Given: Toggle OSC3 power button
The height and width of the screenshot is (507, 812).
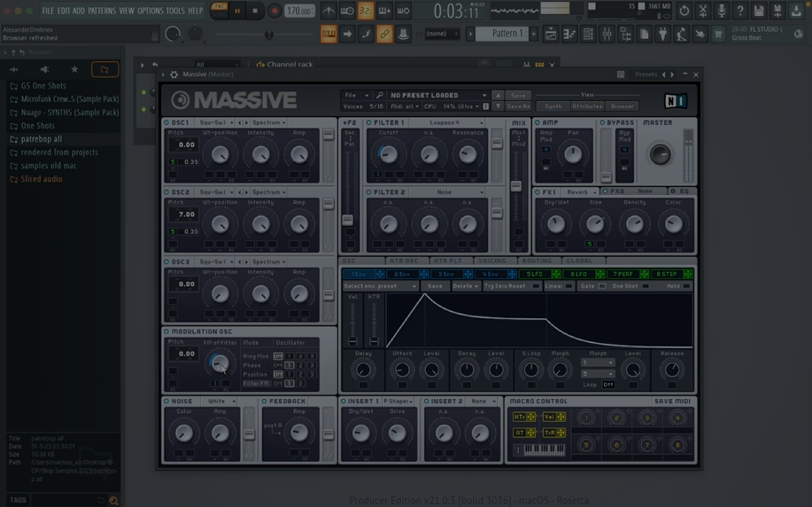Looking at the screenshot, I should point(166,261).
